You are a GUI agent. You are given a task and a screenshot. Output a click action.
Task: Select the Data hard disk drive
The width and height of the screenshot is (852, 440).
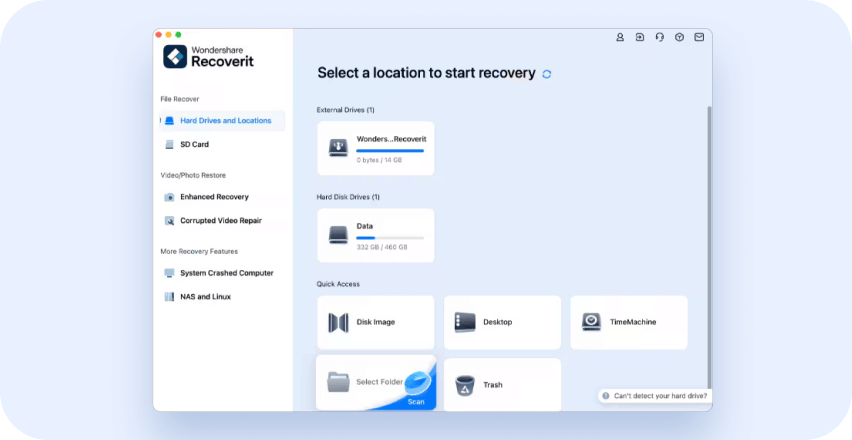[x=376, y=235]
